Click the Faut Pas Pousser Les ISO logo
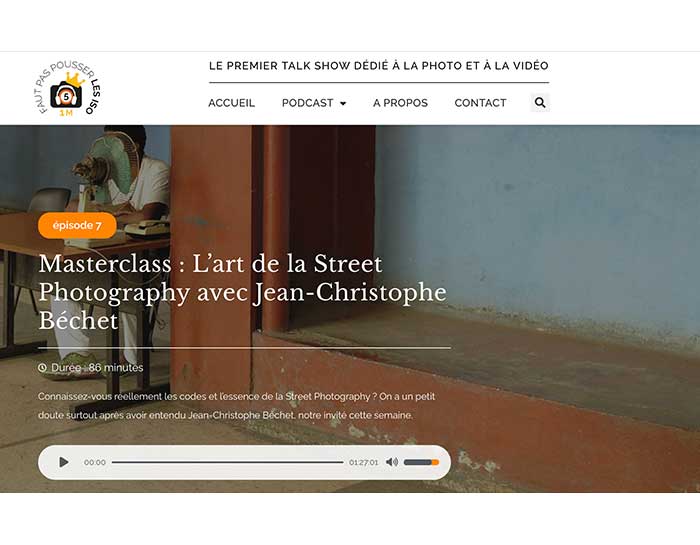700x545 pixels. 68,88
